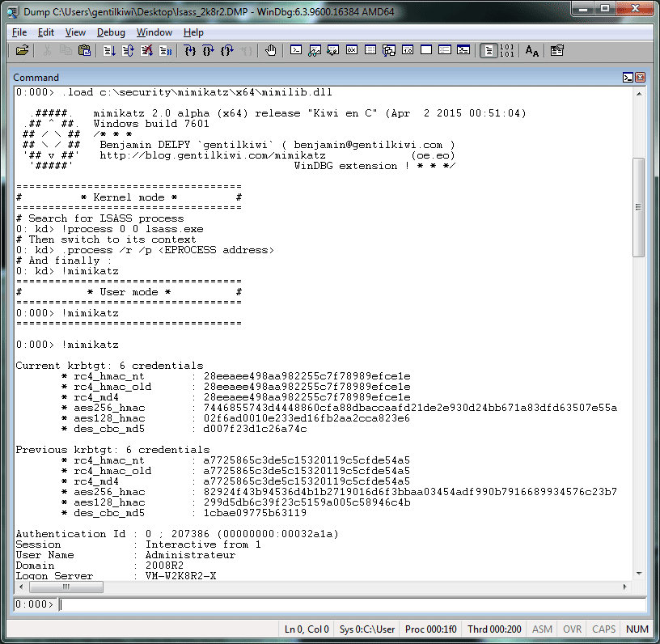Screen dimensions: 660x644
Task: Click 'Current krbtgt: 6 credentials' line
Action: point(109,366)
